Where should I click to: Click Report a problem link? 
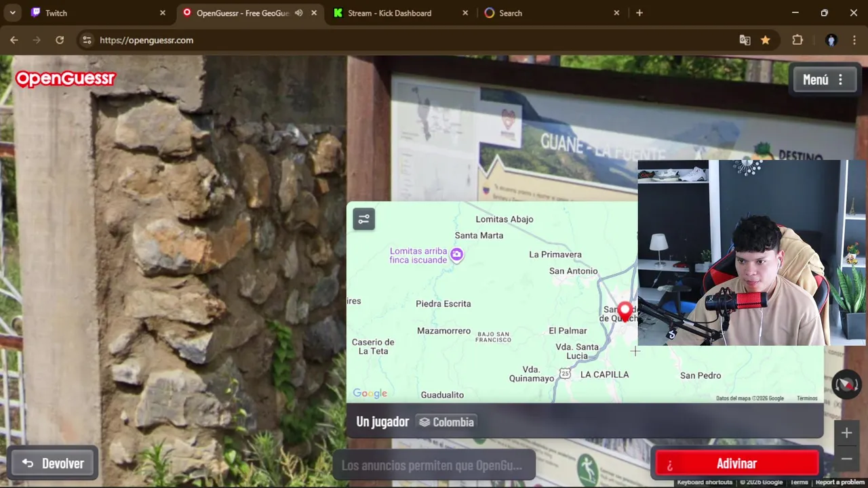tap(840, 483)
